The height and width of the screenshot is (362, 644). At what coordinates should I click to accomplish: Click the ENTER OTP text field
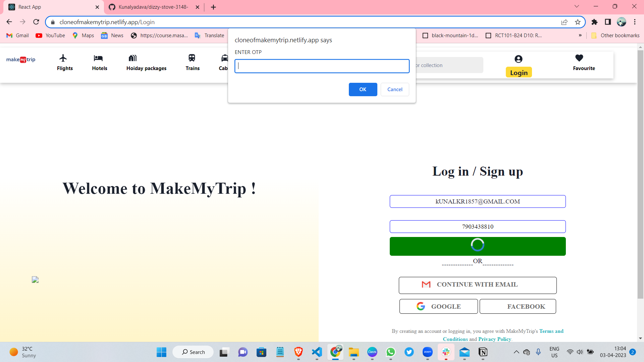click(x=322, y=66)
